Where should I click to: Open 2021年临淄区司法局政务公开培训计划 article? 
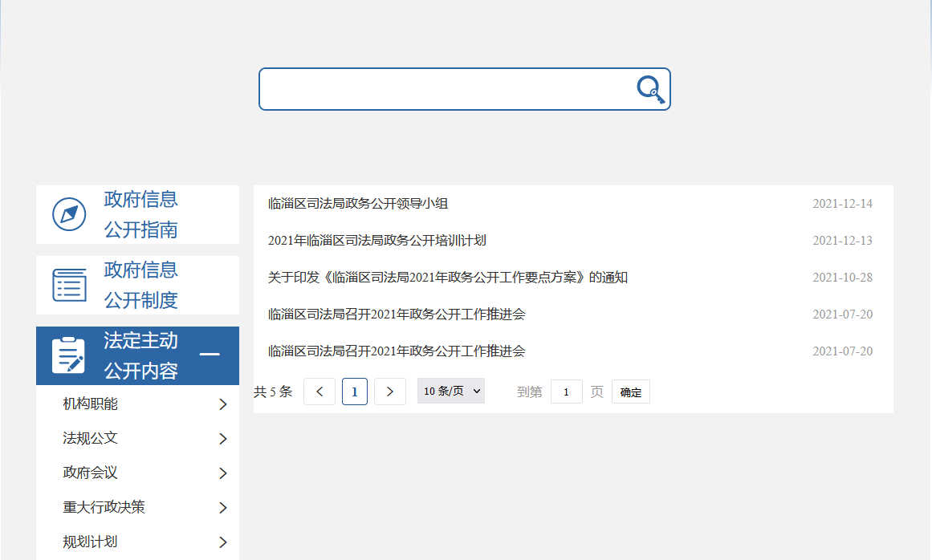376,241
